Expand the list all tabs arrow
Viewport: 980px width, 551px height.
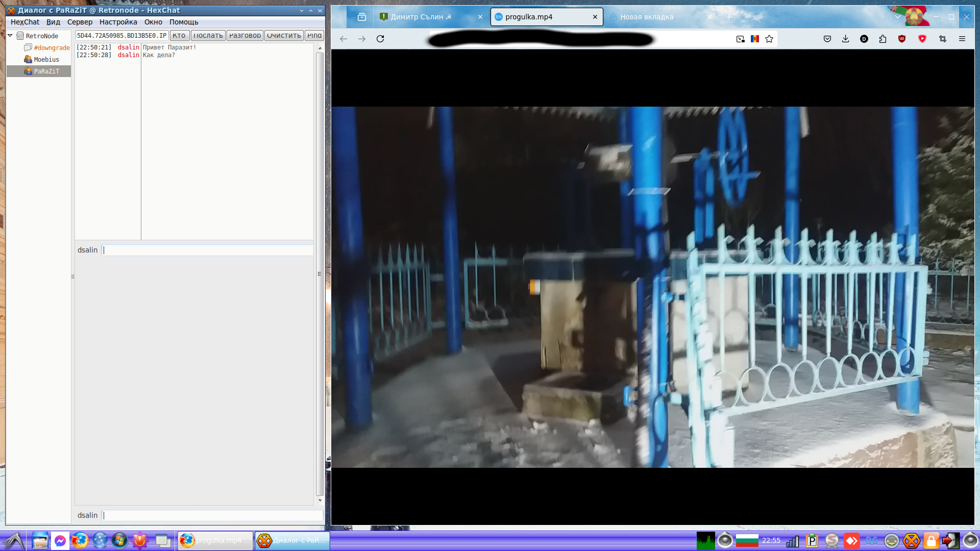click(898, 17)
